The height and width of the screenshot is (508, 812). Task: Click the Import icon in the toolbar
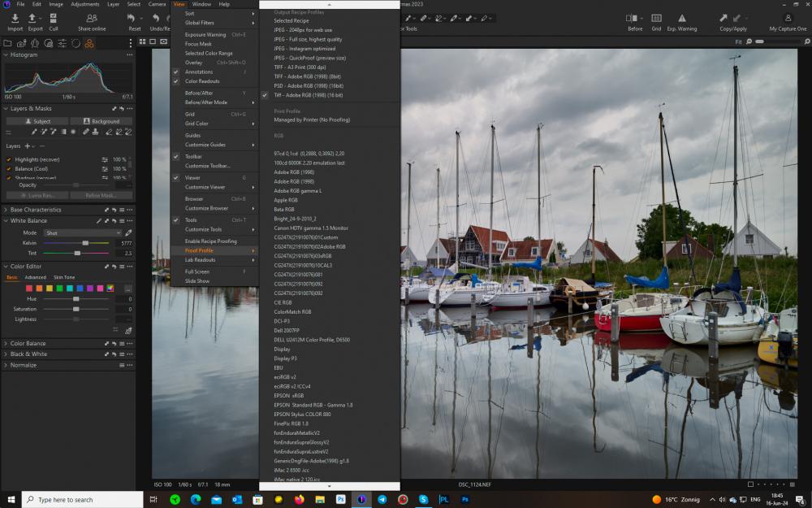(x=15, y=19)
